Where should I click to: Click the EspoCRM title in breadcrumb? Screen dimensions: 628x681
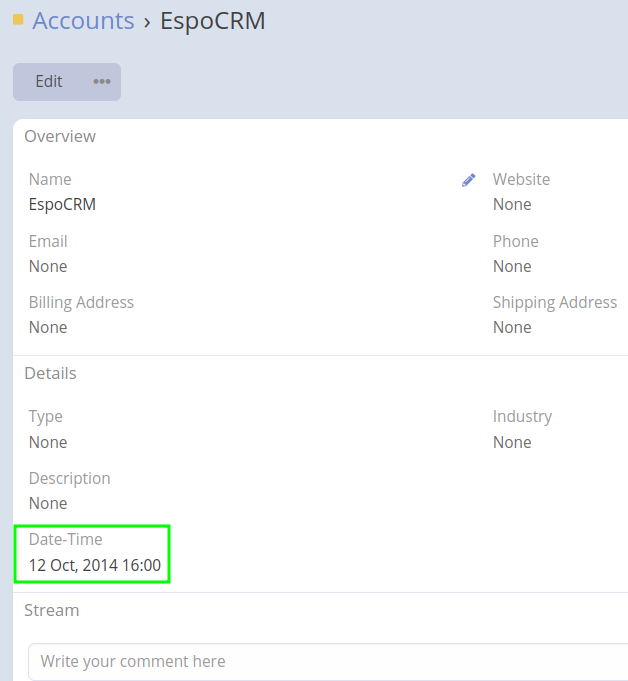coord(213,21)
